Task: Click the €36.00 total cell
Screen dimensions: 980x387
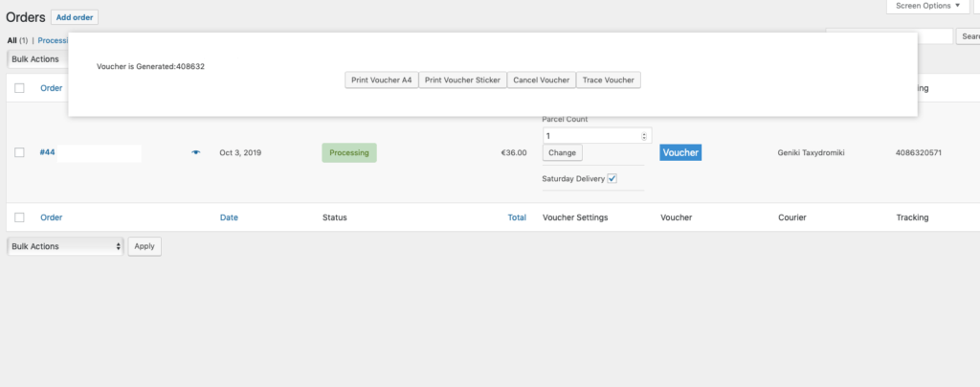Action: 514,152
